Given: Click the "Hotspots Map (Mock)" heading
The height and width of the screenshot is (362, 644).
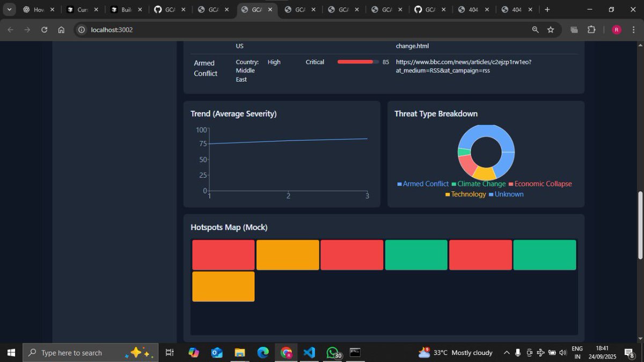Looking at the screenshot, I should click(229, 228).
